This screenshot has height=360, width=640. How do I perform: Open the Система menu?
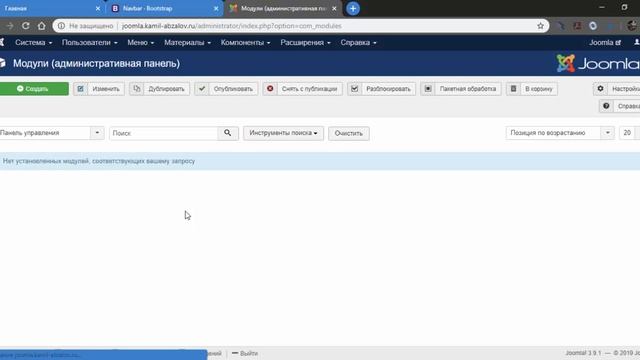tap(33, 42)
